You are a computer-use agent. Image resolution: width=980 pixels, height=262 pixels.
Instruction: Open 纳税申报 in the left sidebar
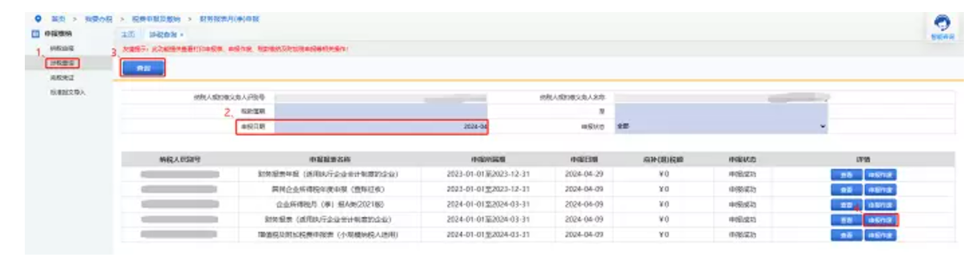pyautogui.click(x=62, y=48)
